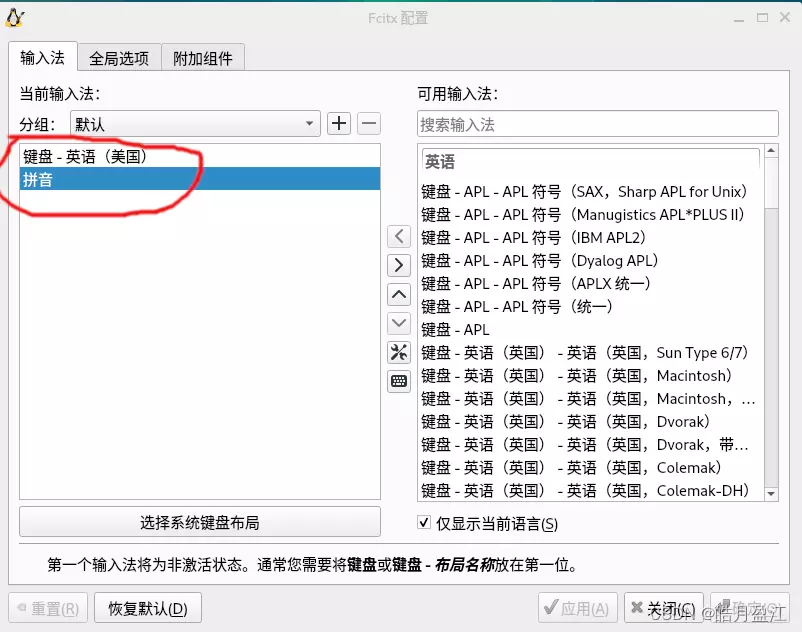The height and width of the screenshot is (632, 802).
Task: Click the 搜索输入法 search field
Action: 597,124
